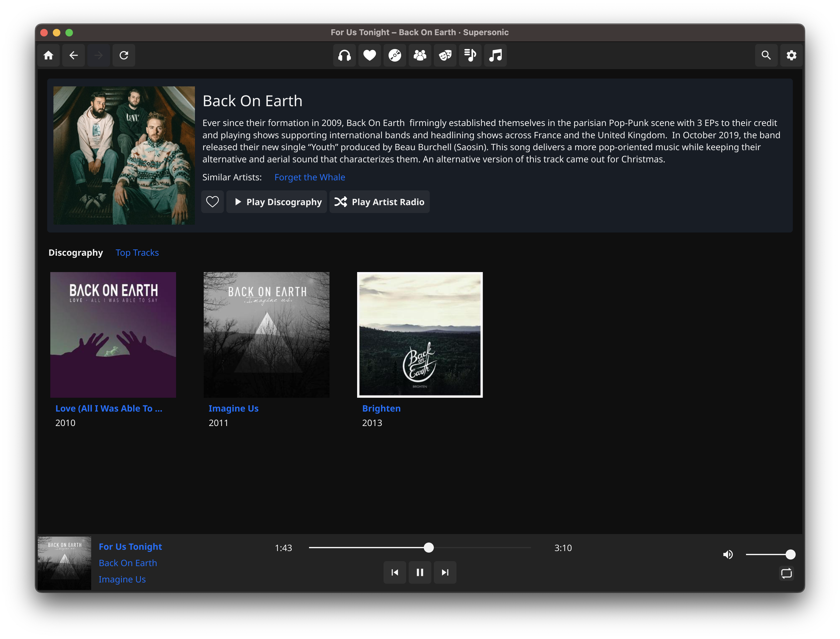Open the Imagine Us album title link
Image resolution: width=840 pixels, height=639 pixels.
pyautogui.click(x=233, y=408)
